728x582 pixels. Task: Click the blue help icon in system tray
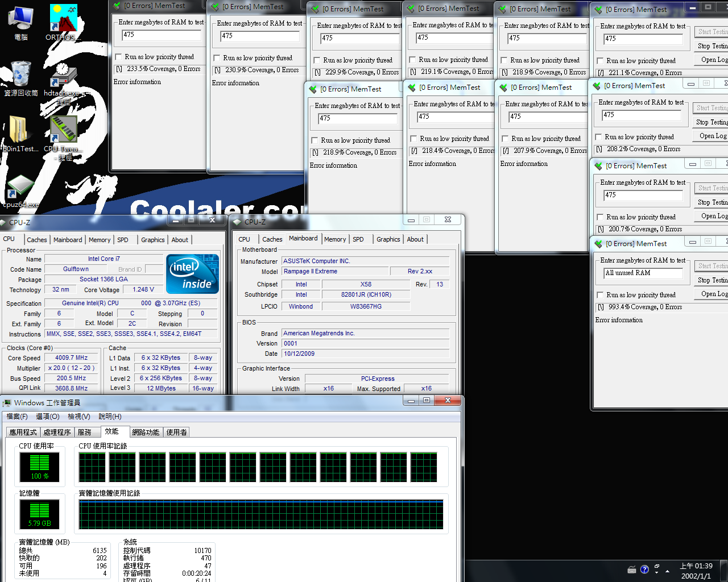(x=644, y=569)
